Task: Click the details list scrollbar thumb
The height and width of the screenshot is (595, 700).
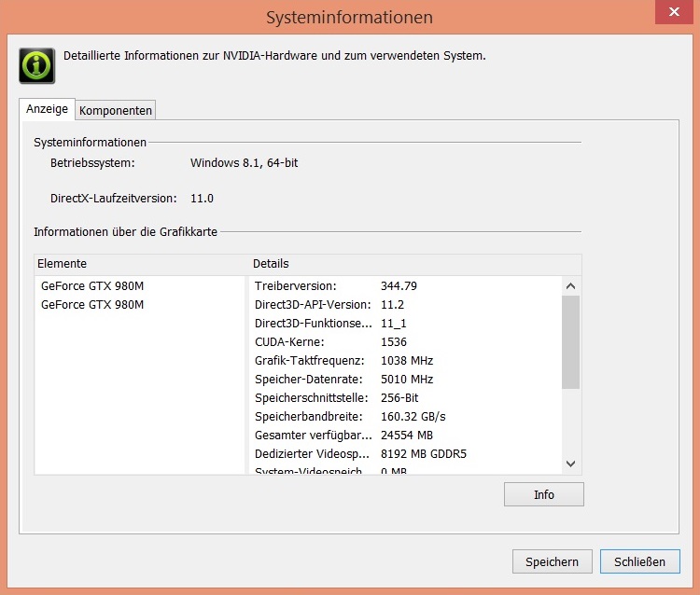Action: tap(571, 341)
